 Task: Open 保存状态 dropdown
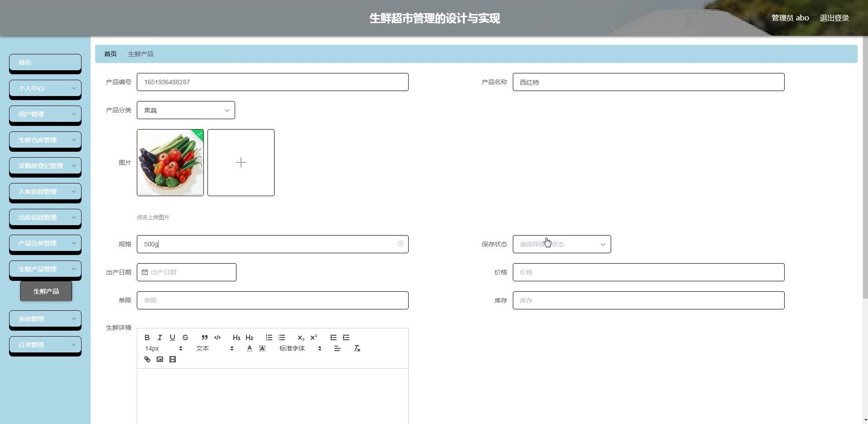pos(562,244)
